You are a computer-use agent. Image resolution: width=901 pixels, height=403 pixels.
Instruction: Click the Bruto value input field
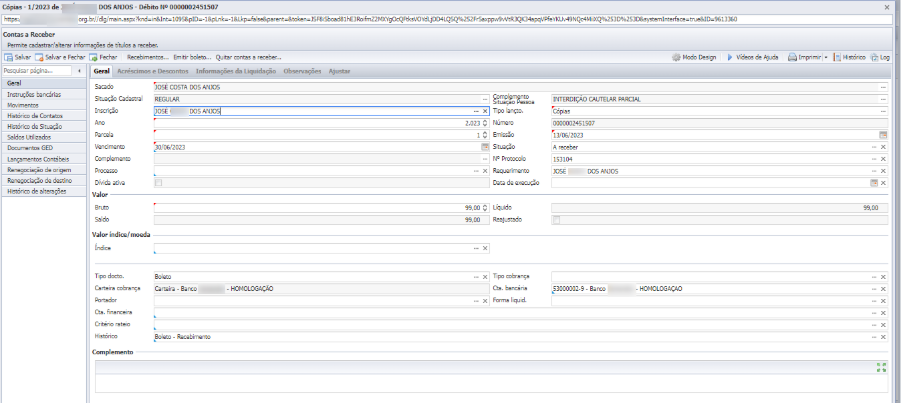tap(317, 207)
